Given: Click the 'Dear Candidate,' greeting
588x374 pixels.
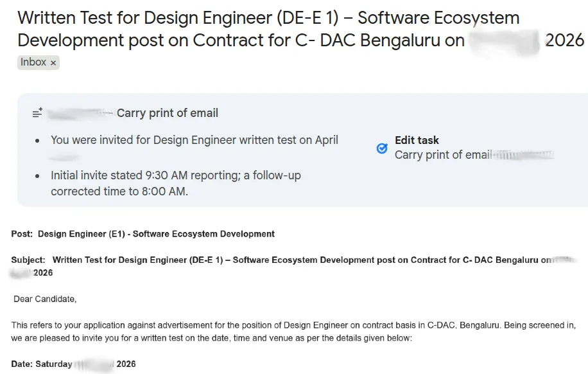Looking at the screenshot, I should click(x=45, y=299).
